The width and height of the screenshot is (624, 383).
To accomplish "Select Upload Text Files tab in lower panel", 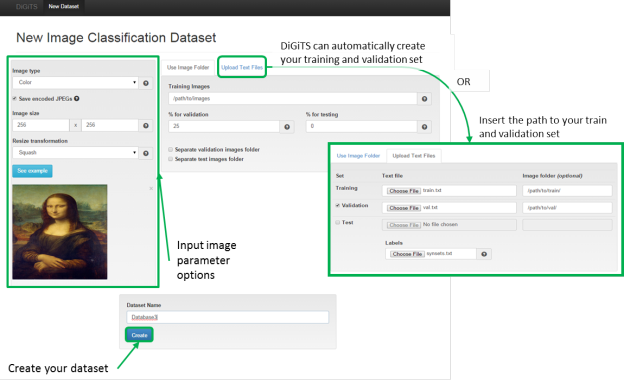I will pos(413,156).
